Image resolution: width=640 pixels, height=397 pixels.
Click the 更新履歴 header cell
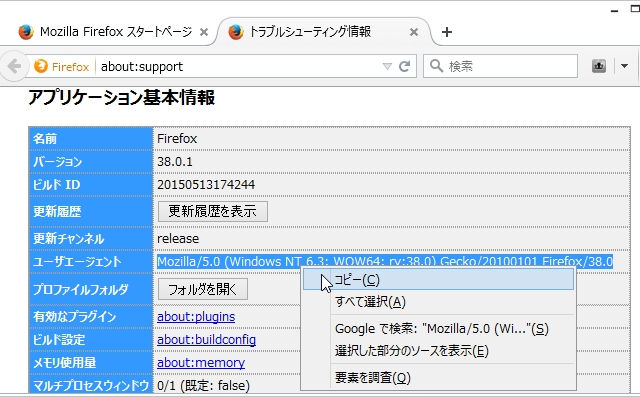(91, 211)
